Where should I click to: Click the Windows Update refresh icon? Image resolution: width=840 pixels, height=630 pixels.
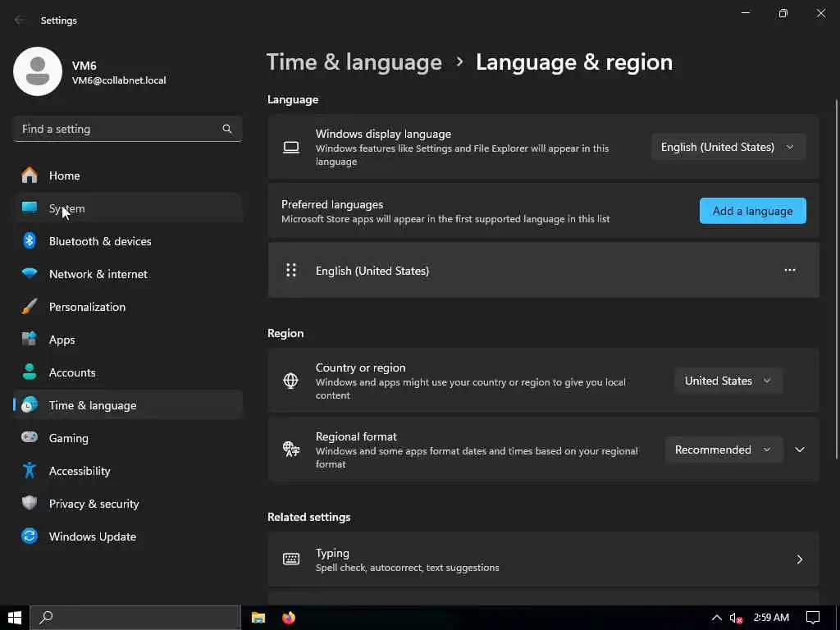coord(30,536)
